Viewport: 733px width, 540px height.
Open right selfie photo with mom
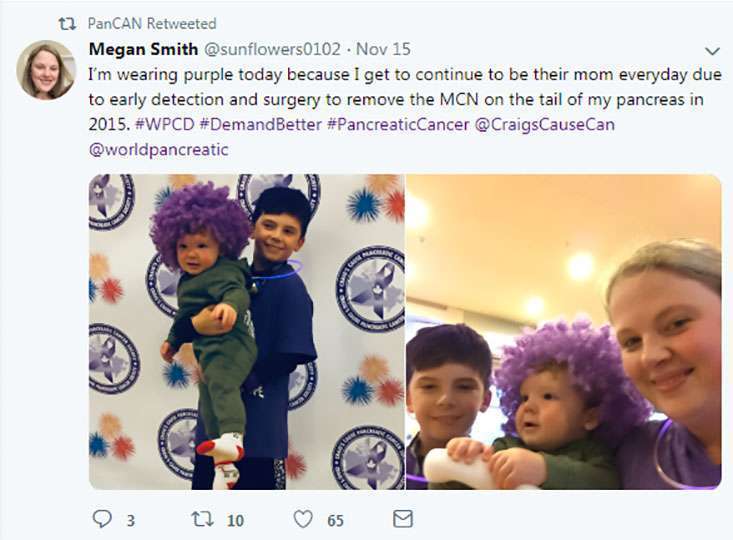[563, 331]
